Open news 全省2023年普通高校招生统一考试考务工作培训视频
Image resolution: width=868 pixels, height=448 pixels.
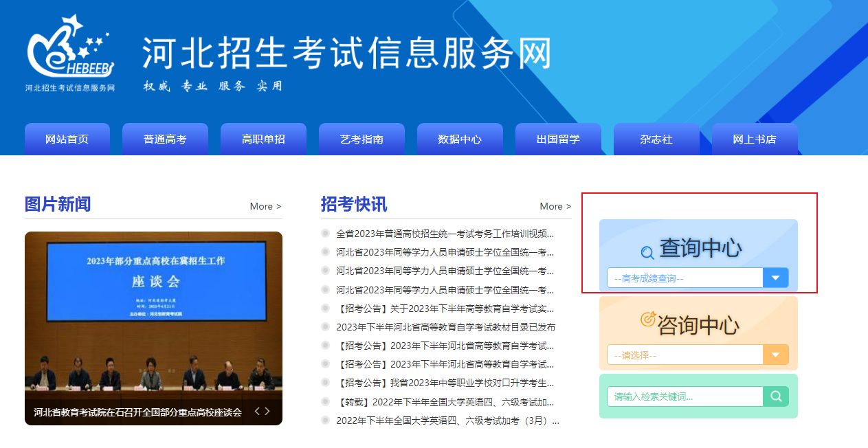[x=445, y=234]
